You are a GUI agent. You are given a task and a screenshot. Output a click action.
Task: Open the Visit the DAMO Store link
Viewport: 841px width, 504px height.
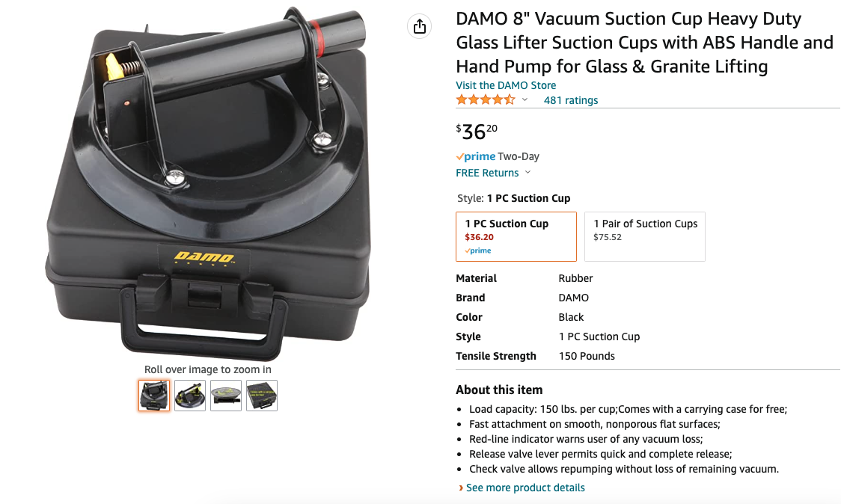(506, 85)
